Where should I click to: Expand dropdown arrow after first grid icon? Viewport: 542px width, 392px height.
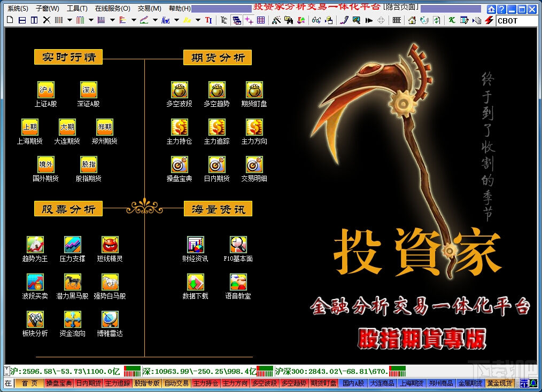69,20
